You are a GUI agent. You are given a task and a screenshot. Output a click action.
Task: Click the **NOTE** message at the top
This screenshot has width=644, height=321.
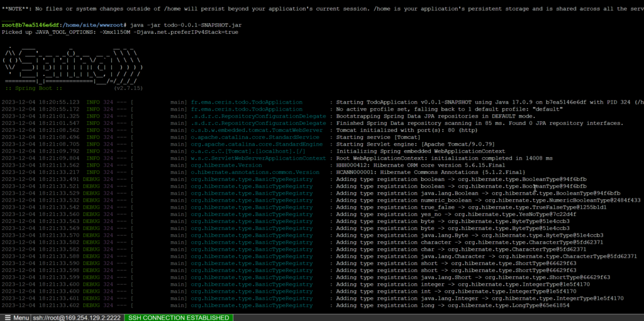pyautogui.click(x=322, y=9)
